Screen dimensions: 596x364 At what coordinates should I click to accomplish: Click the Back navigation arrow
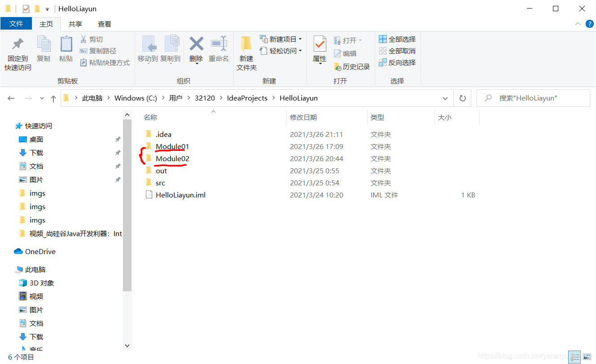point(11,98)
